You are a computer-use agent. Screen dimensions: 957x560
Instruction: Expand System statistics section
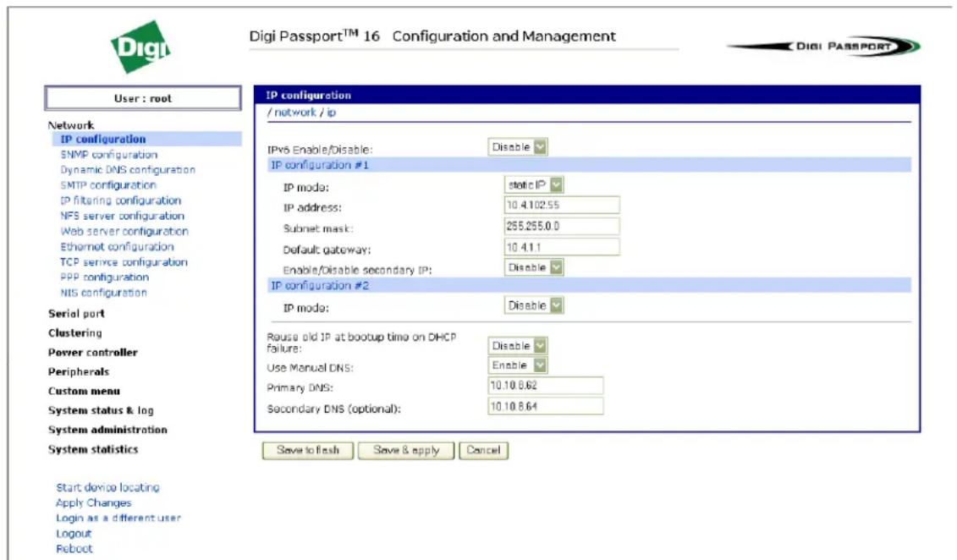click(x=93, y=449)
